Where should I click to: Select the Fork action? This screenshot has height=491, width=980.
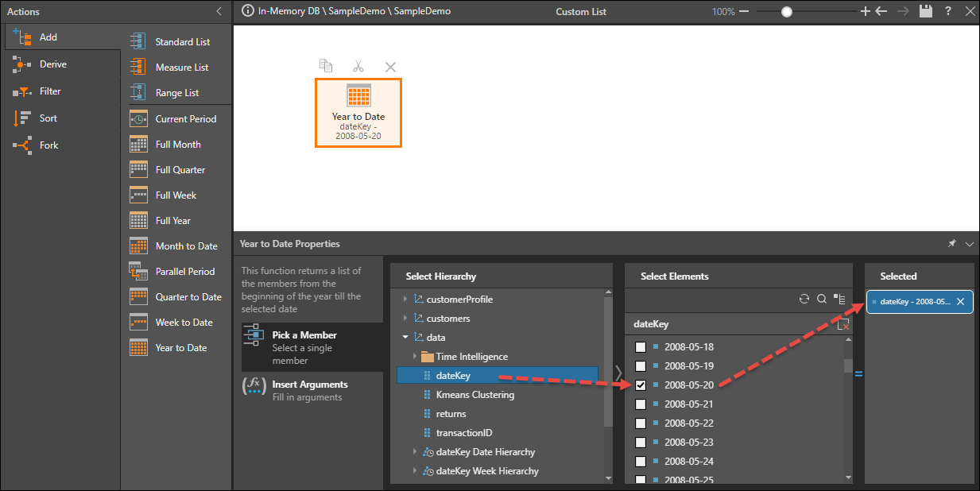(x=62, y=145)
